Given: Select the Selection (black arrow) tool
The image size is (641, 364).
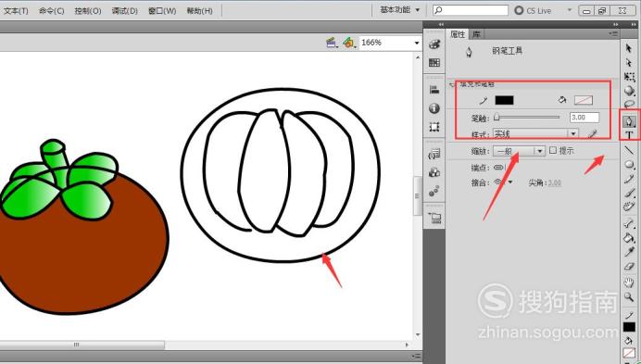Looking at the screenshot, I should point(629,48).
